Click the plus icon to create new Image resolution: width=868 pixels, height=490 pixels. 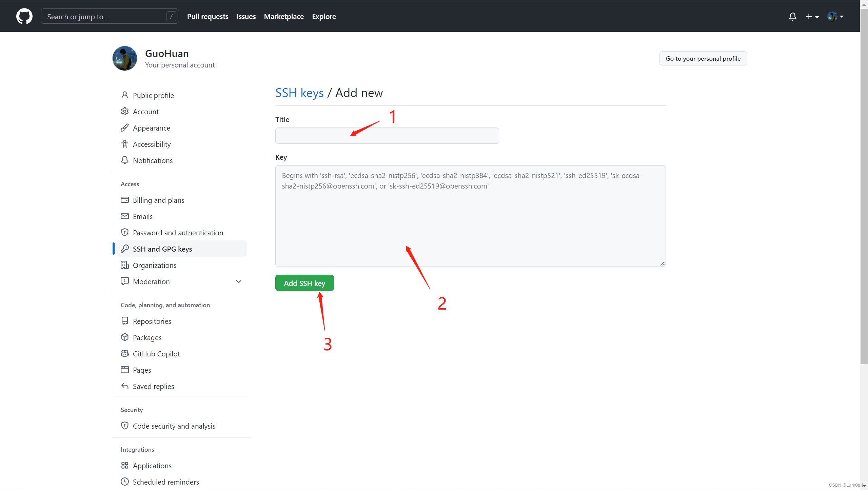click(x=809, y=16)
